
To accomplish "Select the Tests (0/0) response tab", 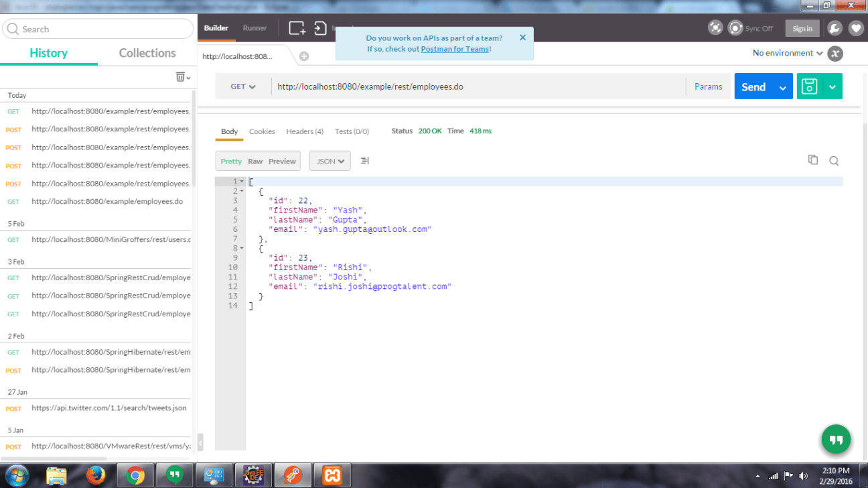I will [x=352, y=131].
